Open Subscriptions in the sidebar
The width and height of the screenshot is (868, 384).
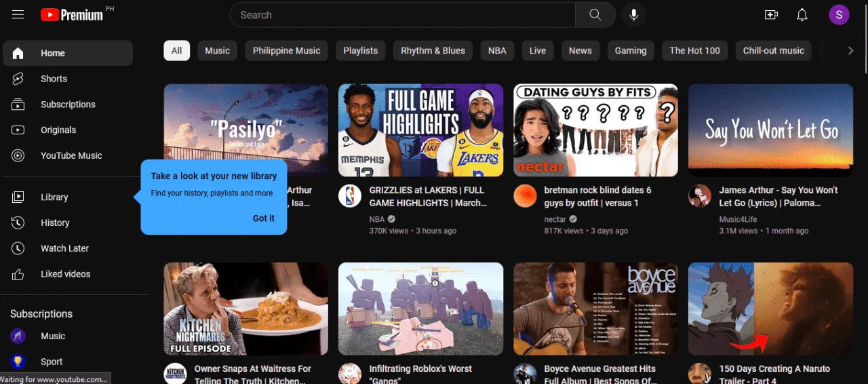(68, 104)
